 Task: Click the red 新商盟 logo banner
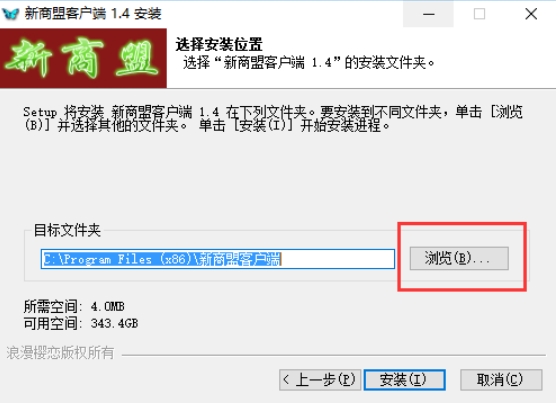pos(83,58)
